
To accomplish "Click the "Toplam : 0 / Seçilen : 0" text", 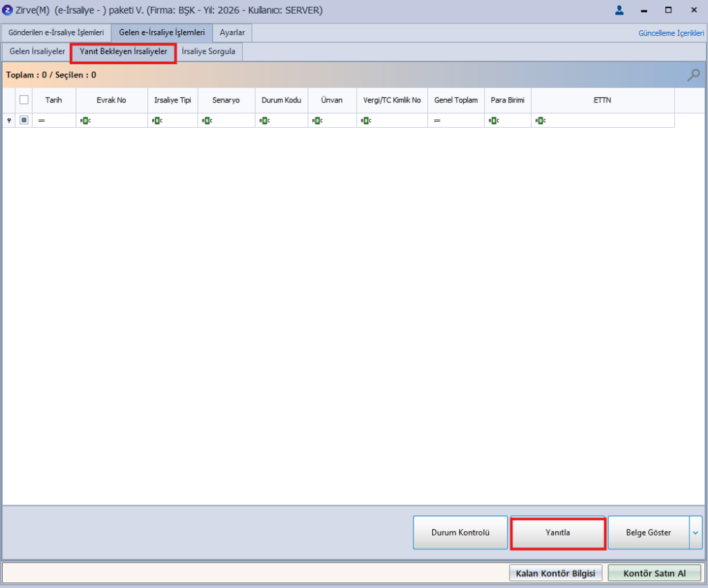I will point(51,75).
